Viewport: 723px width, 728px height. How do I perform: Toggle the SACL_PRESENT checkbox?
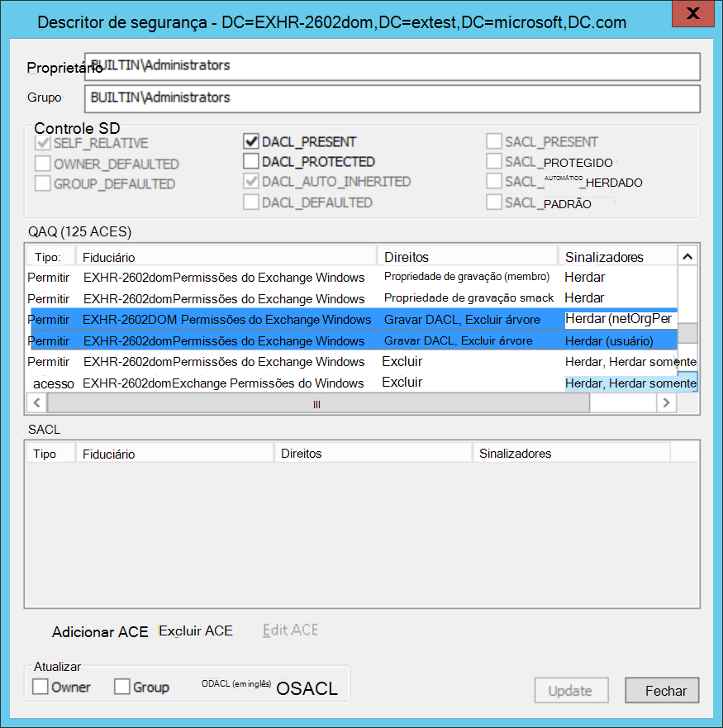(x=494, y=141)
